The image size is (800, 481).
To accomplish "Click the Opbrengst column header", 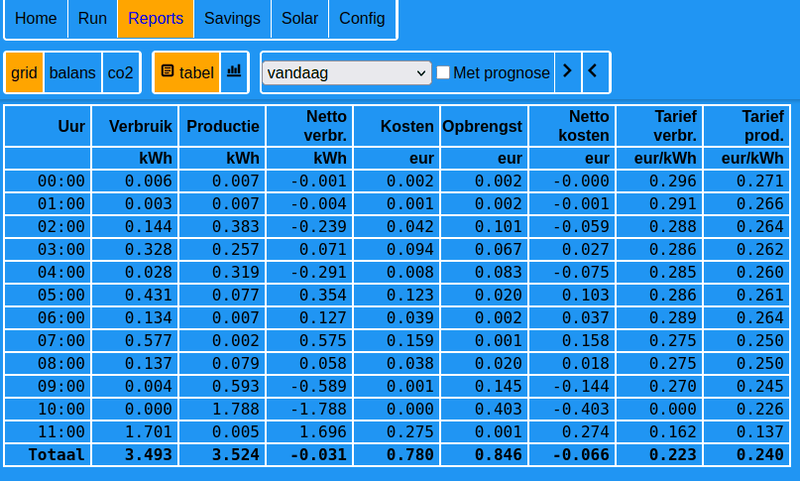I will (x=484, y=126).
